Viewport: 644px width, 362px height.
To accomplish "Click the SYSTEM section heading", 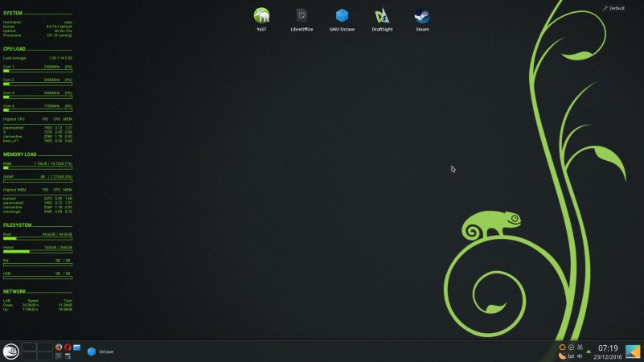I will pyautogui.click(x=13, y=13).
